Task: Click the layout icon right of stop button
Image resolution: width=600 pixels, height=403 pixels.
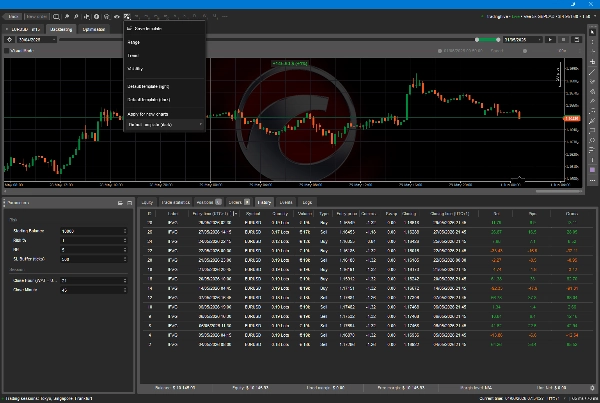Action: 576,39
